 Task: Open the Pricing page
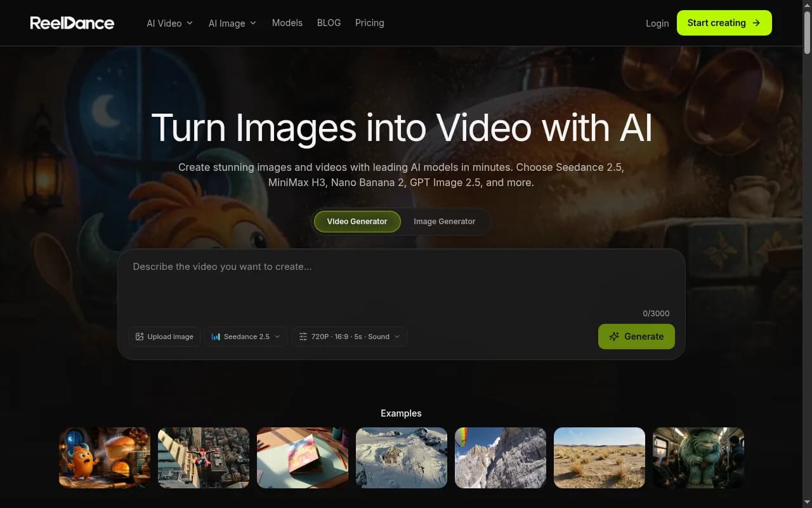[x=370, y=23]
